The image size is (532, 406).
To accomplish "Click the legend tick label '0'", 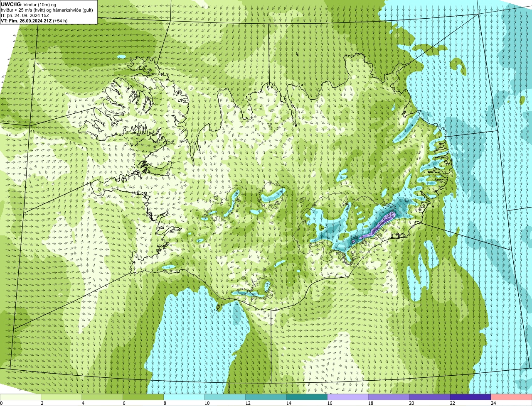I will (1, 403).
